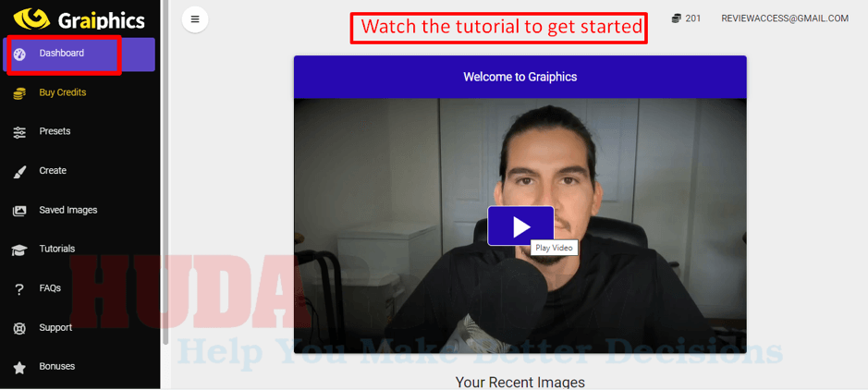Open the REVIEWACCESS@GMAIL.COM account menu
The height and width of the screenshot is (390, 868).
click(785, 18)
